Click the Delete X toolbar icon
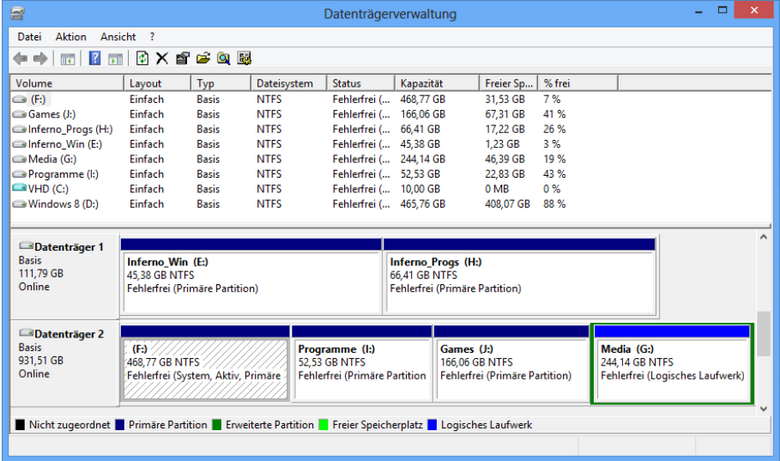780x461 pixels. pyautogui.click(x=162, y=59)
